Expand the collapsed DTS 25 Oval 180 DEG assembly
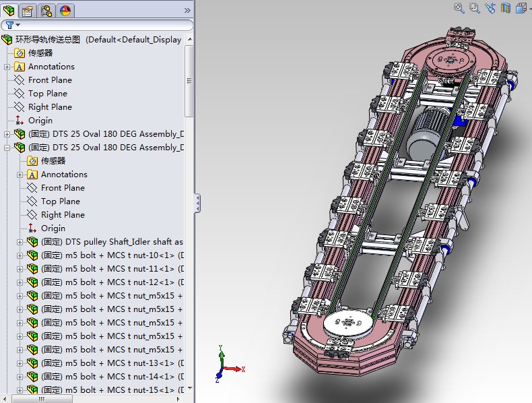The width and height of the screenshot is (532, 403). coord(7,135)
